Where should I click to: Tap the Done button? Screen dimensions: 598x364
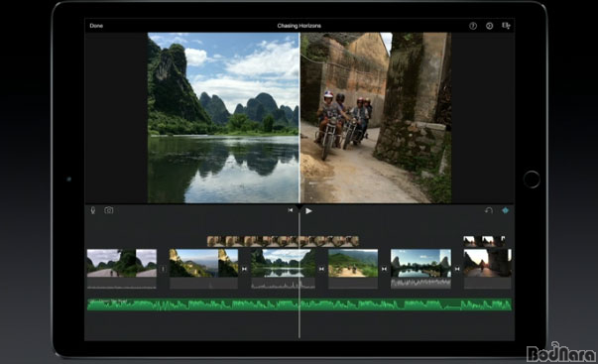pyautogui.click(x=96, y=26)
